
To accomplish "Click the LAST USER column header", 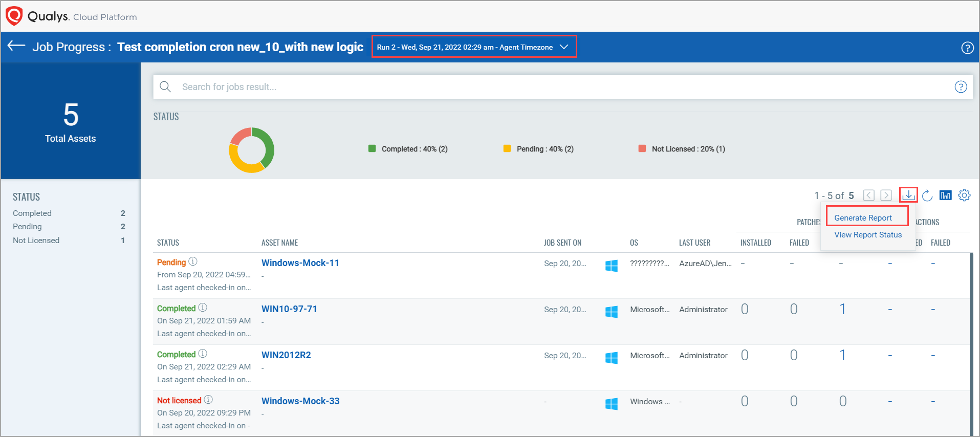I will [694, 243].
